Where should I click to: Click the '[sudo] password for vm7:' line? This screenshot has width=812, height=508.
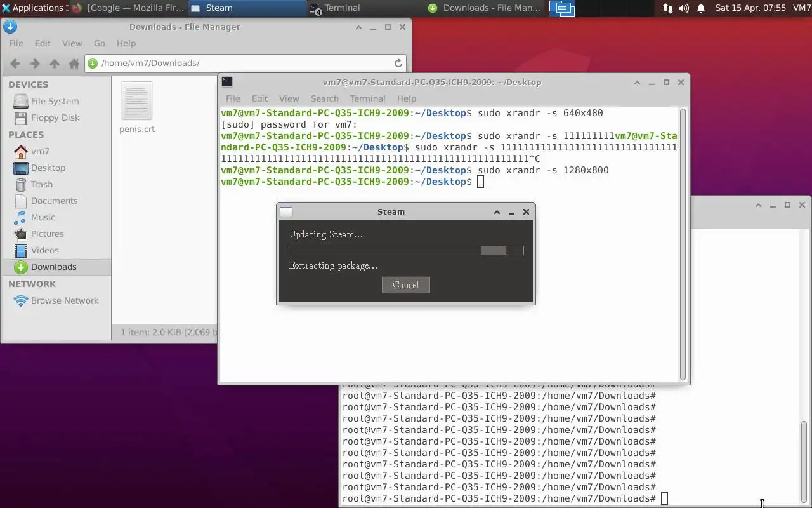(x=289, y=124)
